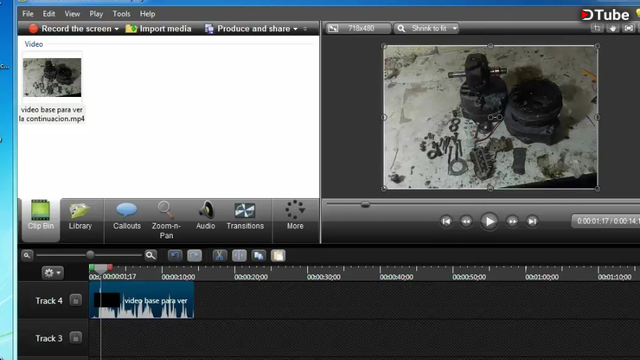Click the step forward button
640x360 pixels.
(512, 221)
